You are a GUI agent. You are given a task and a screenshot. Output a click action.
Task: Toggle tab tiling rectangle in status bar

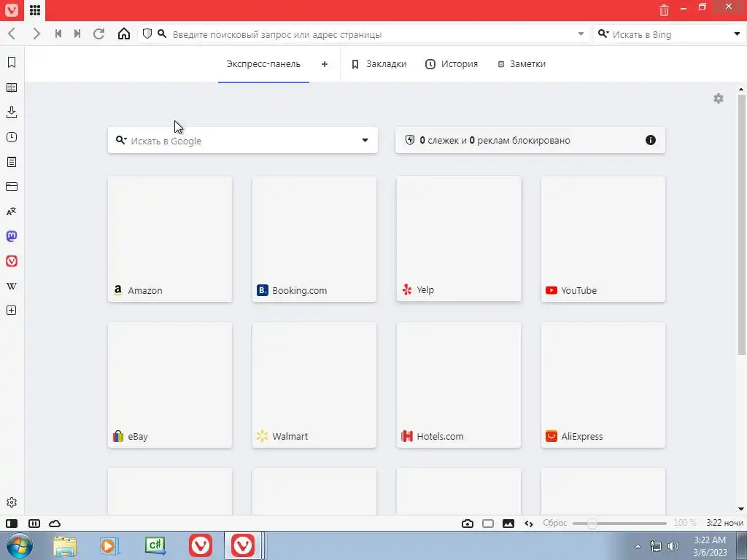[x=488, y=524]
